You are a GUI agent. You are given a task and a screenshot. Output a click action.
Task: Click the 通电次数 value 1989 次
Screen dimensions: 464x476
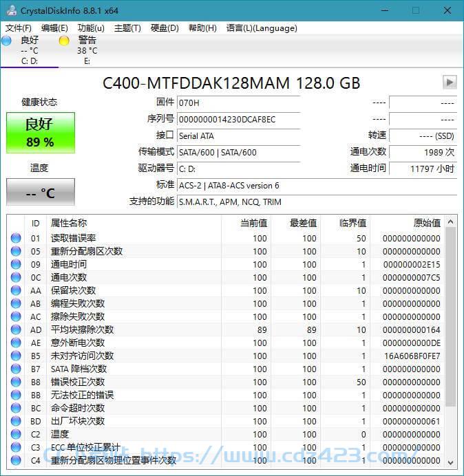[x=423, y=152]
